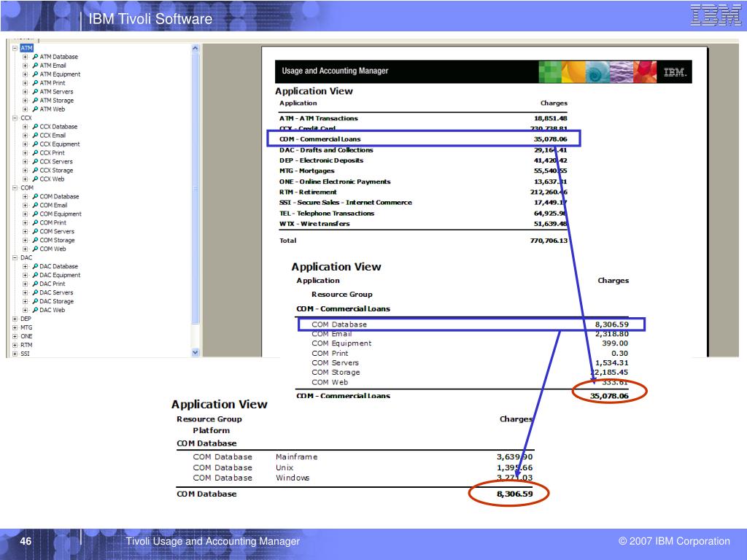Click the wrench icon beside DAC Database

coord(35,266)
